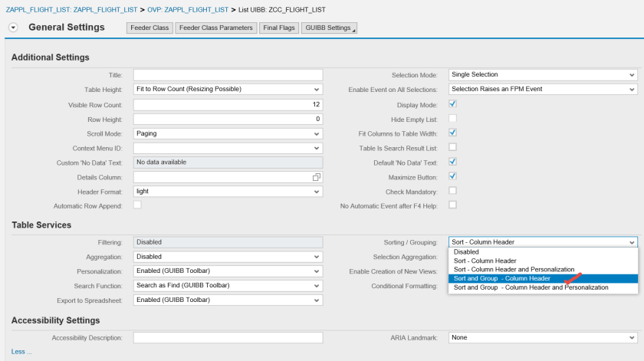Open value help for Details Column
The image size is (644, 361).
[x=317, y=177]
